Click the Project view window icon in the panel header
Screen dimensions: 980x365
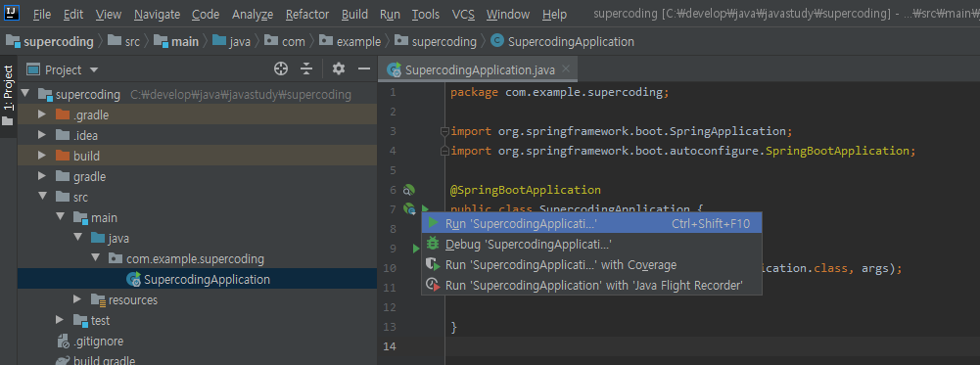pyautogui.click(x=33, y=69)
